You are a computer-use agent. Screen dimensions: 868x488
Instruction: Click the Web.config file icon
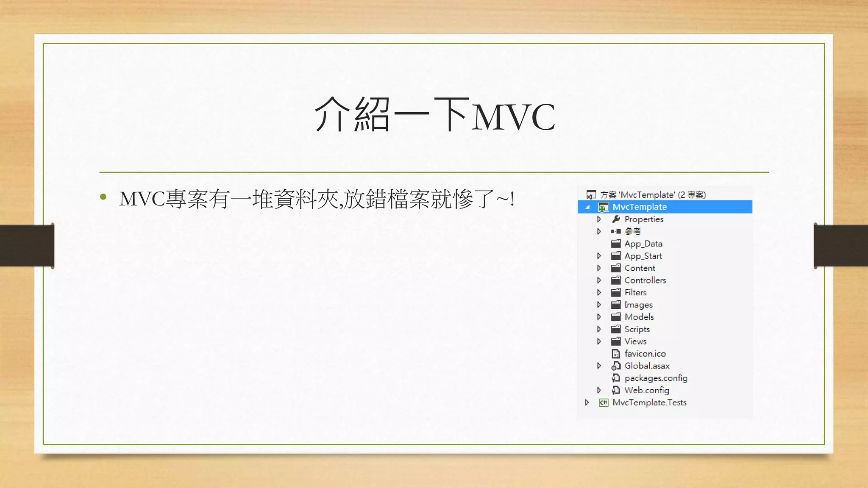[x=616, y=390]
